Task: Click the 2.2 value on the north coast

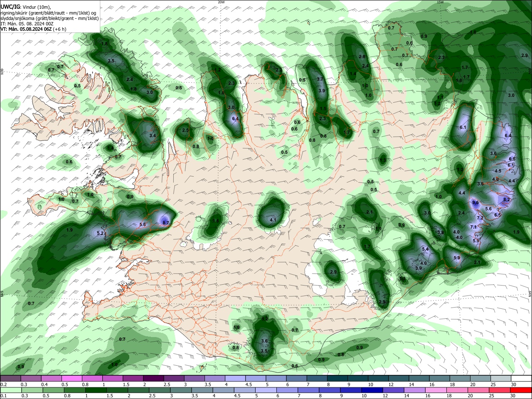Action: [278, 70]
